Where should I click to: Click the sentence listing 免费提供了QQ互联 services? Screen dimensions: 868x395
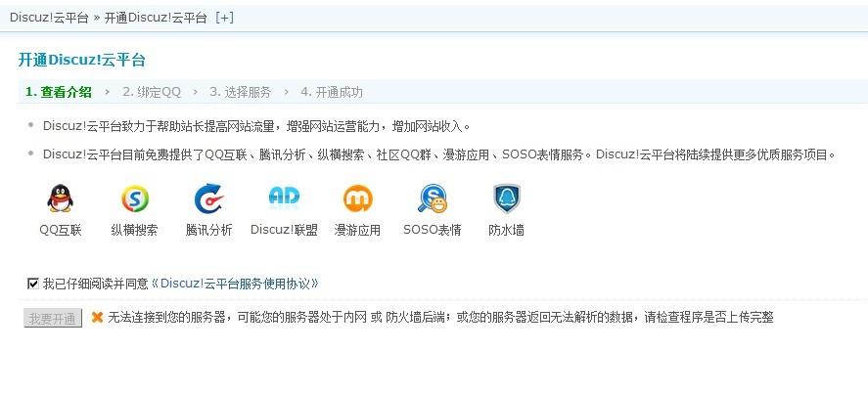point(438,154)
